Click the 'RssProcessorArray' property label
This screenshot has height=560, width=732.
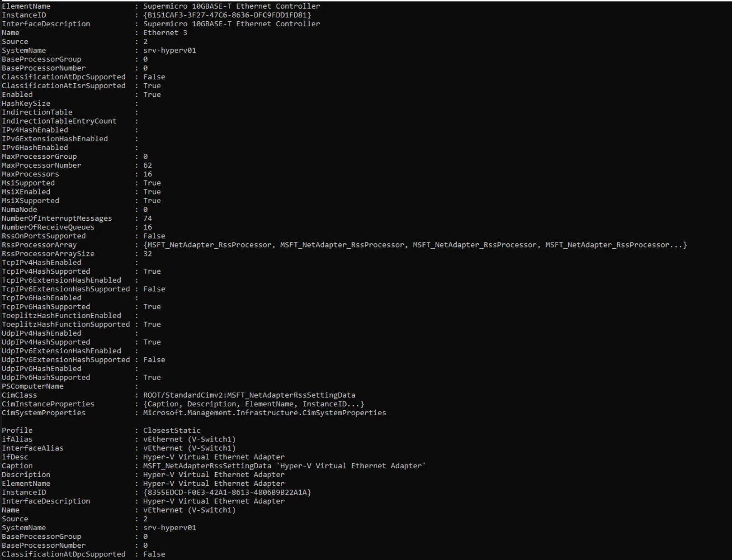pyautogui.click(x=39, y=245)
